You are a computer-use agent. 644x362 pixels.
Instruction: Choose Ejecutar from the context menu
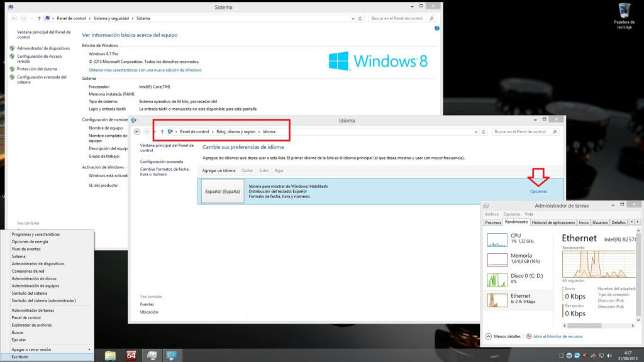tap(47, 340)
